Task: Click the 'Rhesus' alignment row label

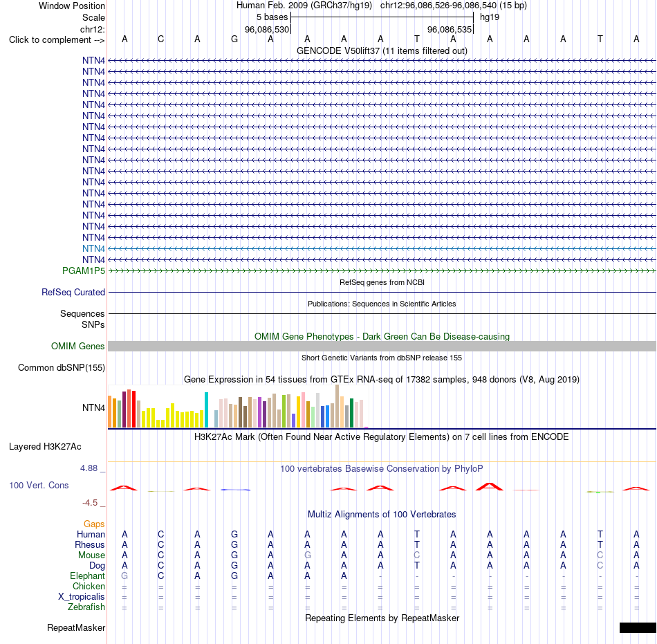Action: click(x=90, y=544)
